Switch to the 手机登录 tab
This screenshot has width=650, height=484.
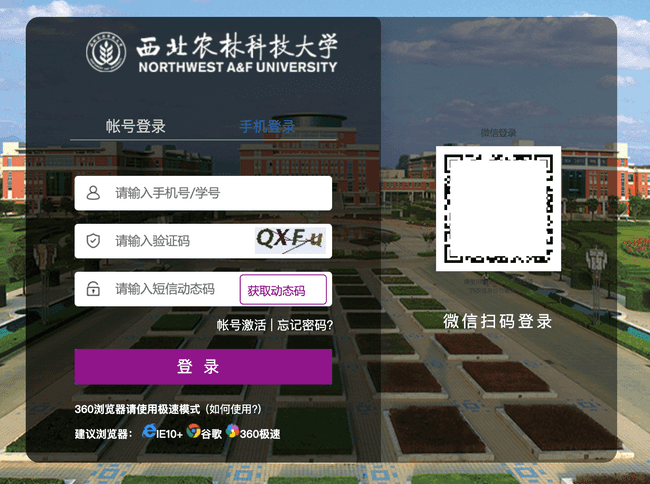267,126
